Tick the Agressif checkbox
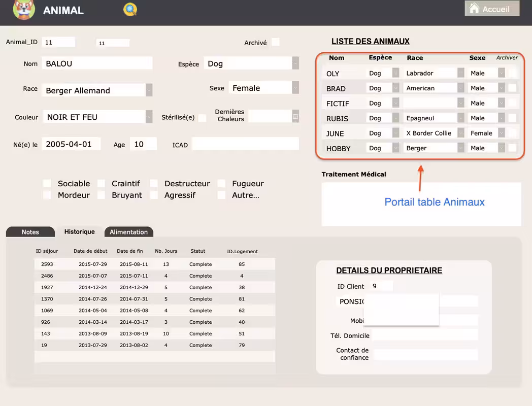This screenshot has height=406, width=532. point(154,195)
